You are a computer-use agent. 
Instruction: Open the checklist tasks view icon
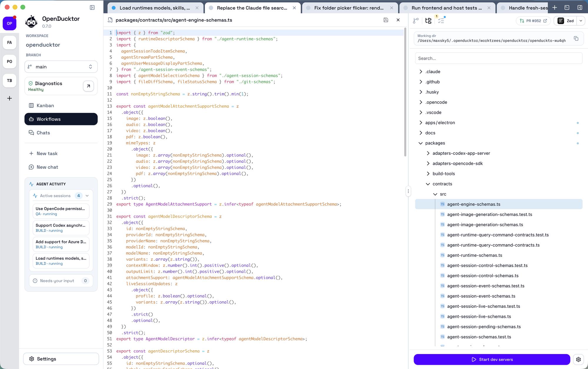pyautogui.click(x=441, y=21)
